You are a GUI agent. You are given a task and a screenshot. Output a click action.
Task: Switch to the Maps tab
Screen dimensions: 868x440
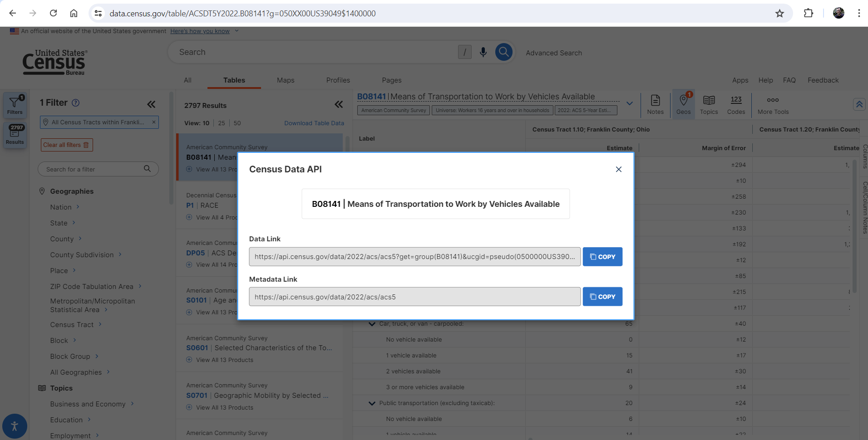(286, 80)
